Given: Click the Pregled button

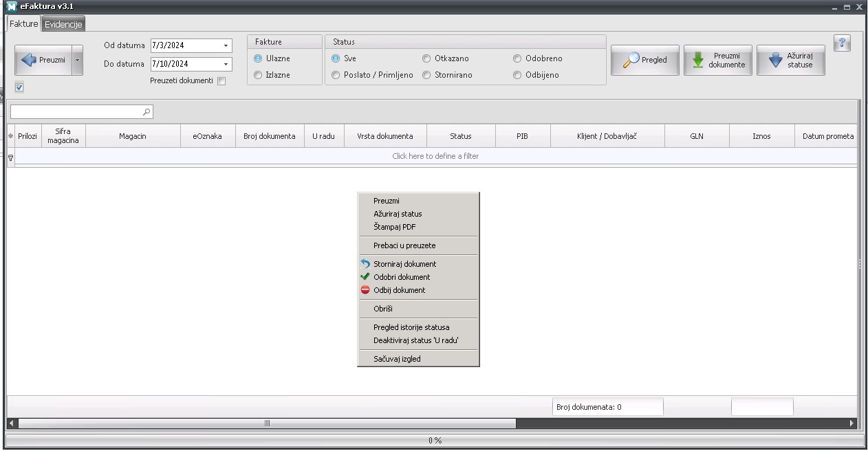Looking at the screenshot, I should pyautogui.click(x=645, y=60).
